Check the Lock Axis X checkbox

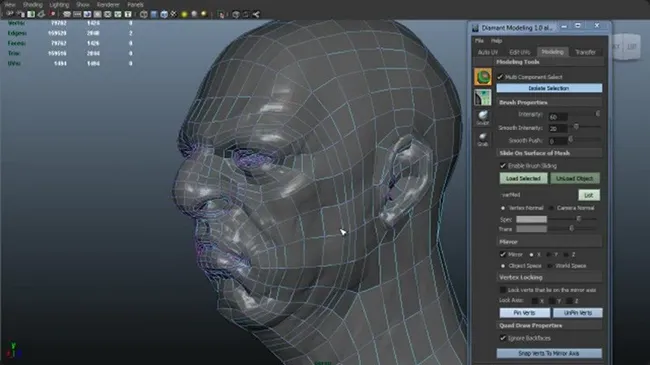[x=535, y=301]
